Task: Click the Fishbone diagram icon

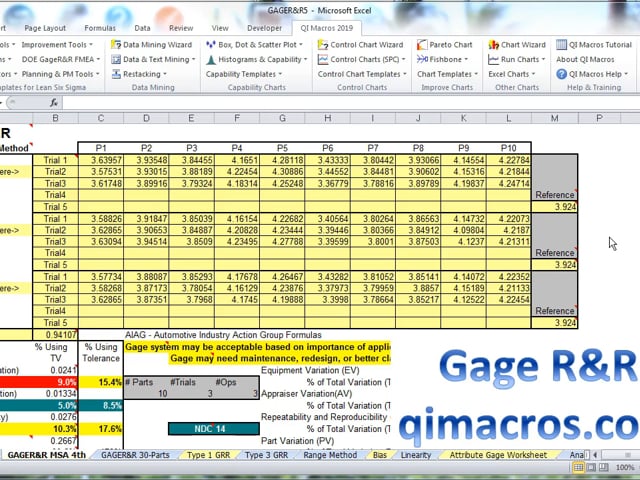Action: coord(422,60)
